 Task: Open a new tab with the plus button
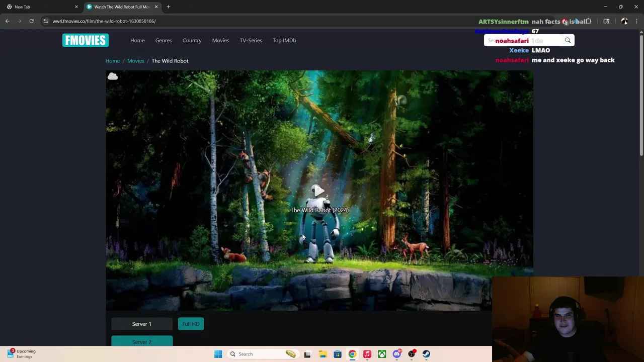(x=168, y=7)
